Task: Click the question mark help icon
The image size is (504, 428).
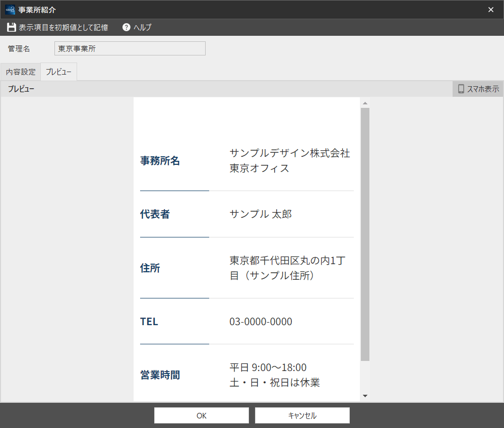Action: [127, 27]
